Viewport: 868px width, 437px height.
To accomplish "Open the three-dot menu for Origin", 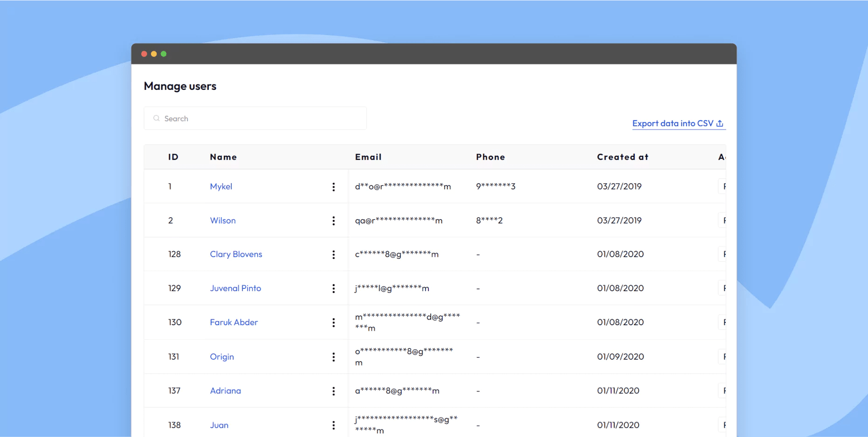I will coord(333,357).
